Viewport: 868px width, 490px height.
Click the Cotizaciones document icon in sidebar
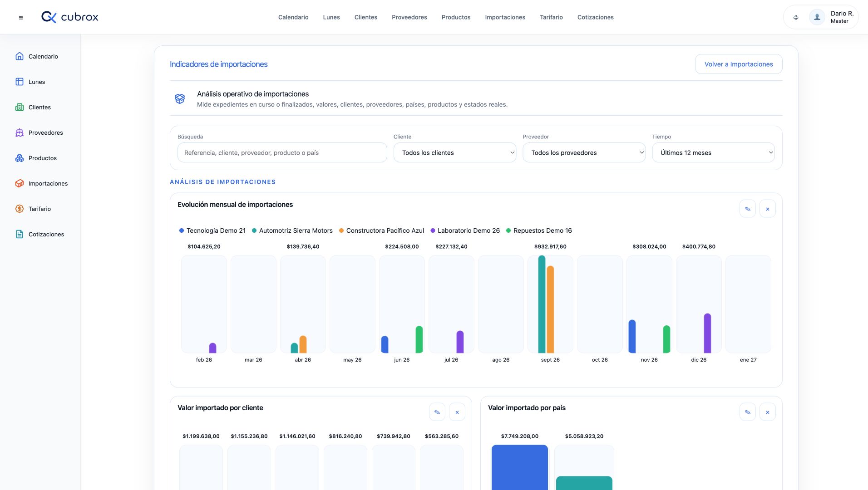click(x=20, y=234)
